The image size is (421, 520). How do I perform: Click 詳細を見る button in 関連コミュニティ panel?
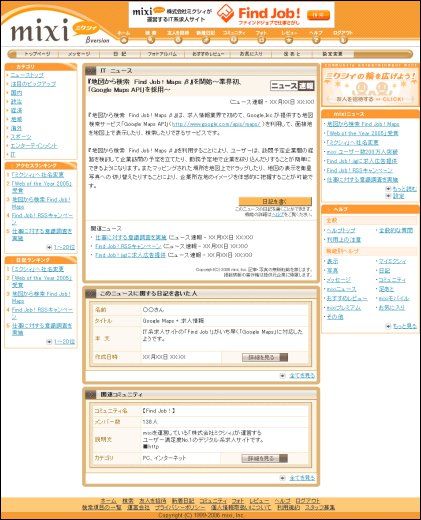pos(265,459)
